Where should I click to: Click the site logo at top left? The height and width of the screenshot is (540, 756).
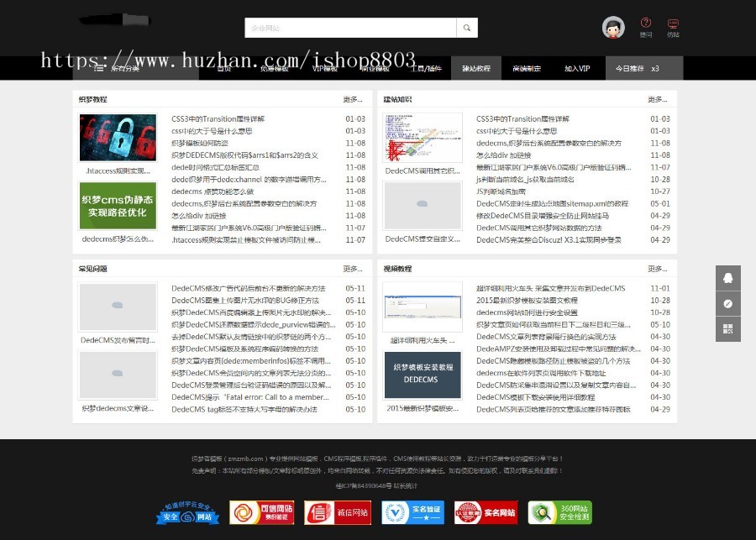tap(113, 21)
